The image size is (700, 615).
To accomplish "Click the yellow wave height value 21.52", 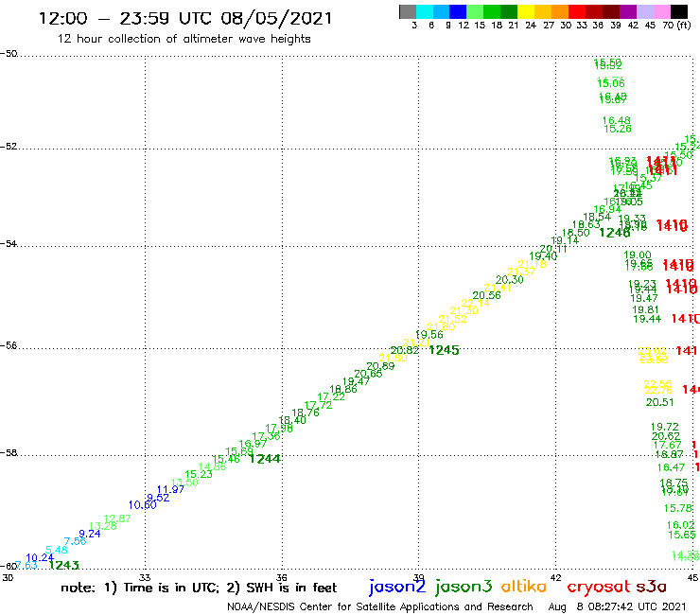I will (453, 319).
